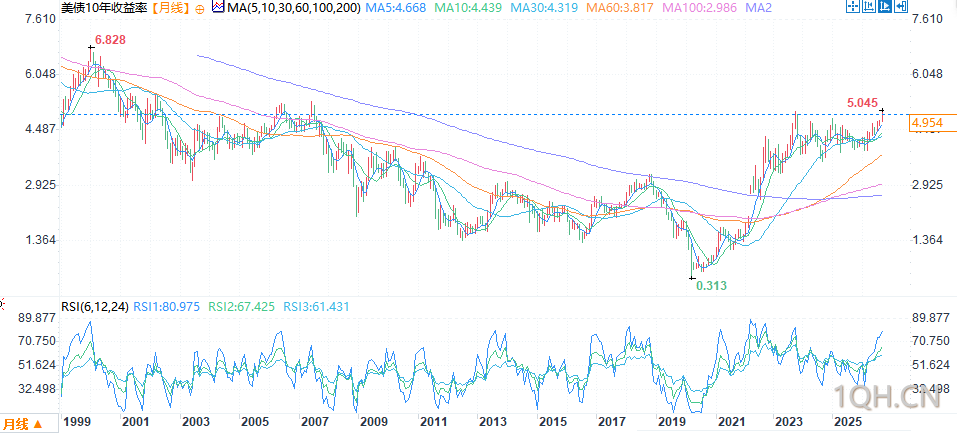Click the 2025 label on the time axis

click(x=848, y=422)
